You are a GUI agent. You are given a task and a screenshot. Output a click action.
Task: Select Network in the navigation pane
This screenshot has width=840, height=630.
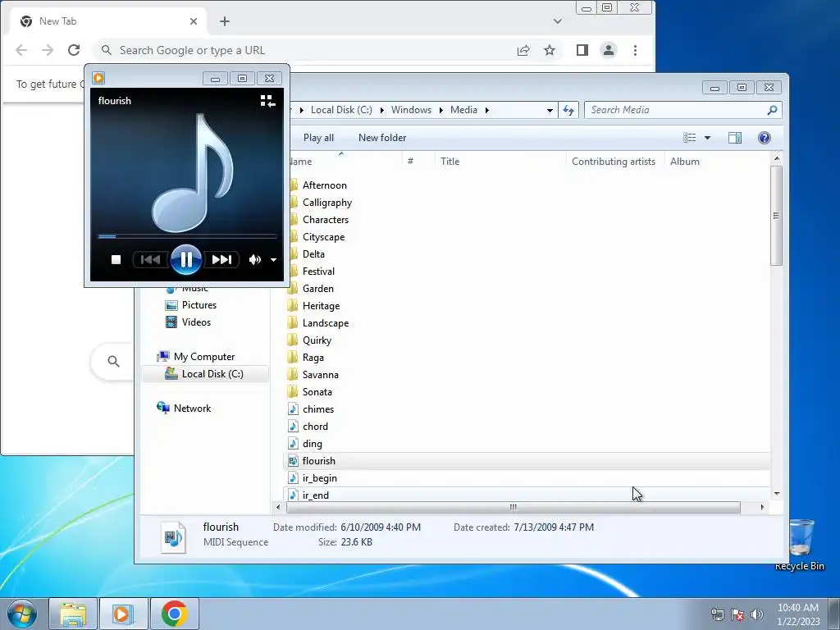pyautogui.click(x=192, y=409)
